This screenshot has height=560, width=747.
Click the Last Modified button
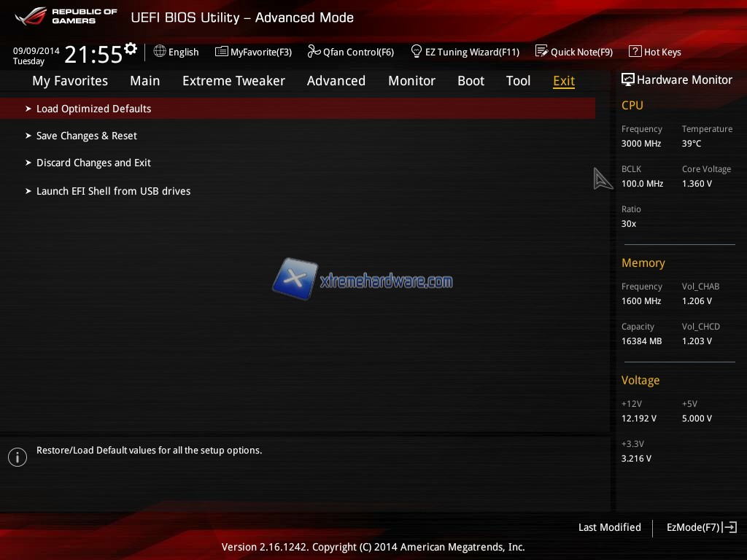(x=609, y=527)
